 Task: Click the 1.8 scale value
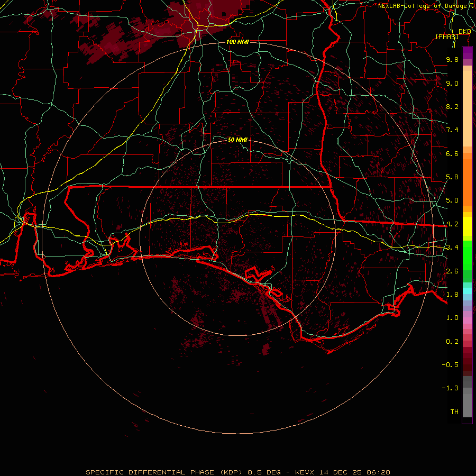point(452,295)
